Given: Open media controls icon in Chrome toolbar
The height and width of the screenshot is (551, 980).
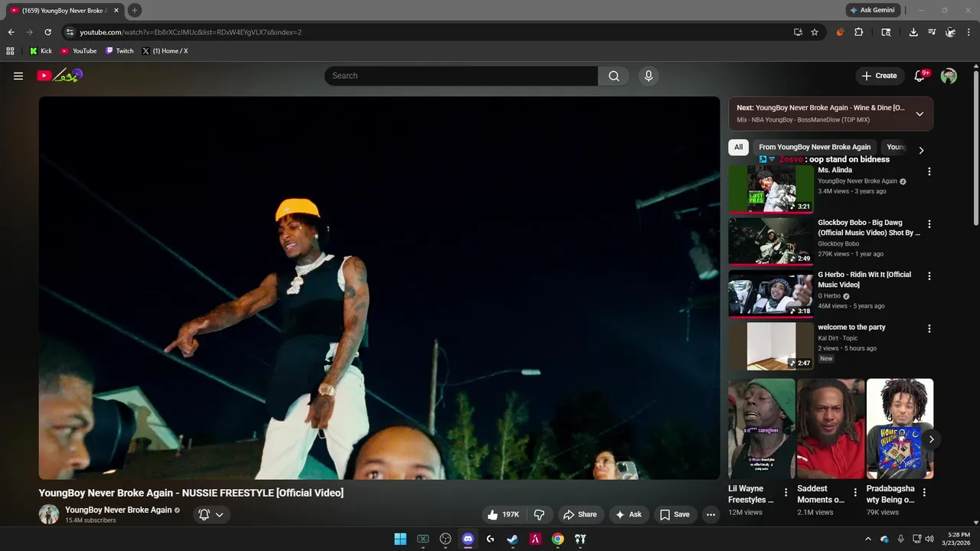Looking at the screenshot, I should 932,32.
